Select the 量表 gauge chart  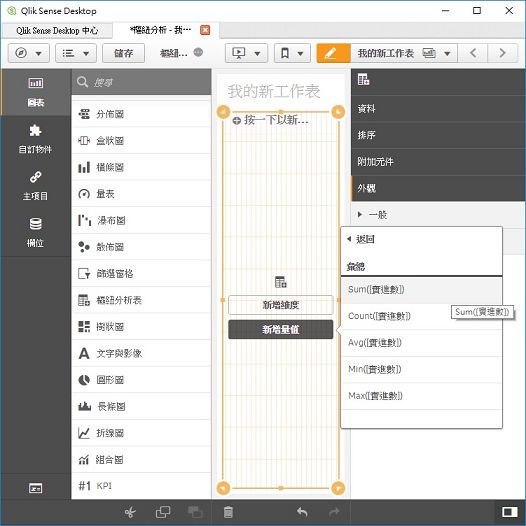click(x=142, y=194)
